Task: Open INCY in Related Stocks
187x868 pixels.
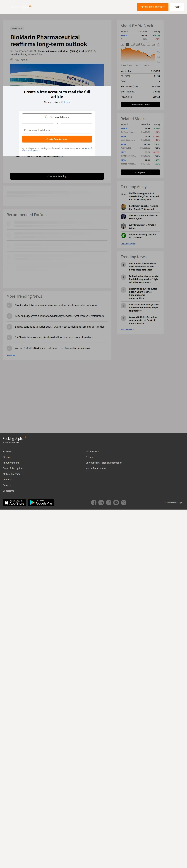Action: pyautogui.click(x=123, y=152)
